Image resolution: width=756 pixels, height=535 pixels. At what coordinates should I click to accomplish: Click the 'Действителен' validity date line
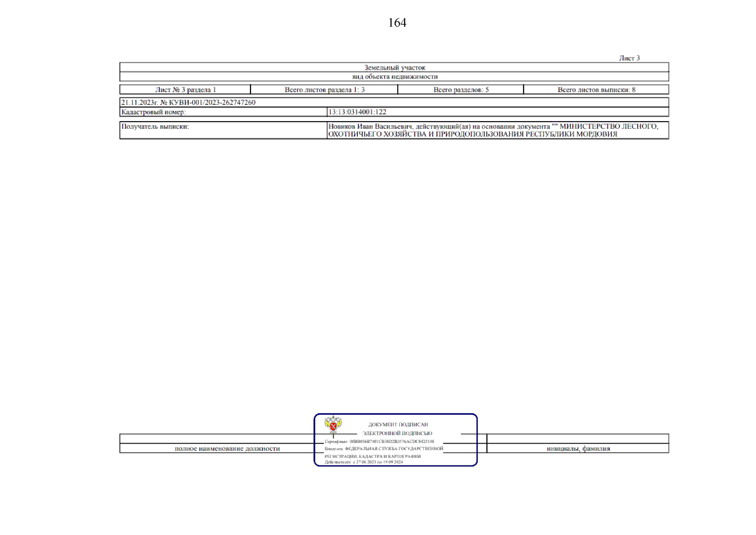(364, 462)
